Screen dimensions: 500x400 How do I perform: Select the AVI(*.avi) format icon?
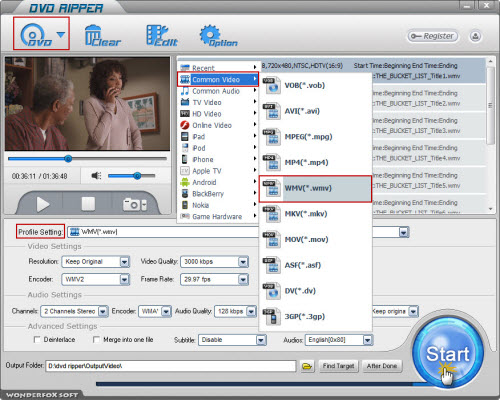(272, 111)
